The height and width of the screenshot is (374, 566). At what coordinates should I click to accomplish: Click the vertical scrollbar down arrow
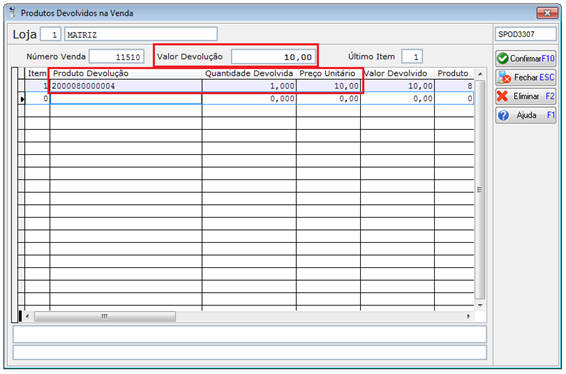tap(480, 305)
